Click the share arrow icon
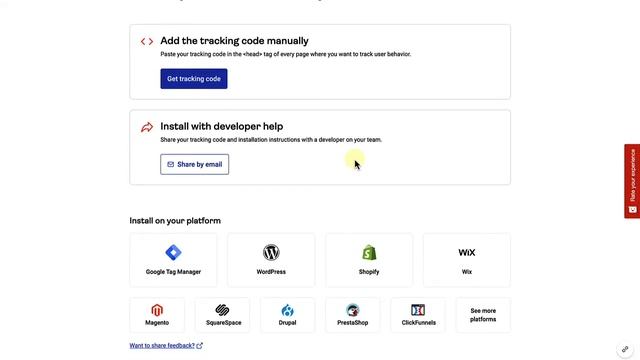The height and width of the screenshot is (360, 640). 147,127
